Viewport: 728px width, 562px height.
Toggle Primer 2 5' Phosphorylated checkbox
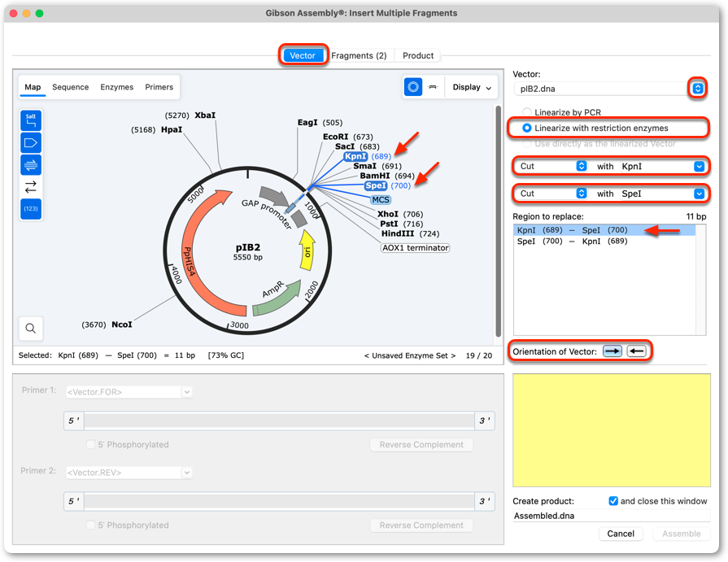90,525
